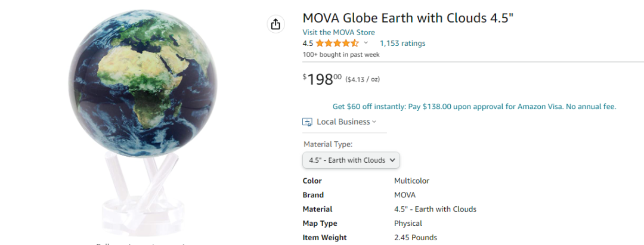644x245 pixels.
Task: Click the Physical value for Map Type
Action: [x=408, y=224]
